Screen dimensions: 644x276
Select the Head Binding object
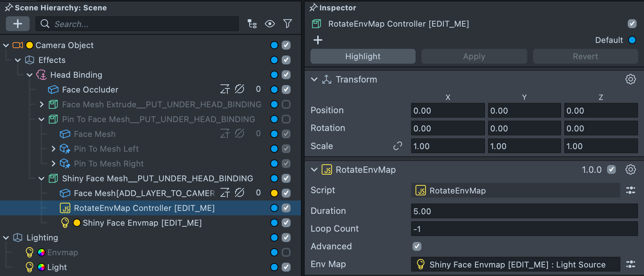[x=76, y=75]
